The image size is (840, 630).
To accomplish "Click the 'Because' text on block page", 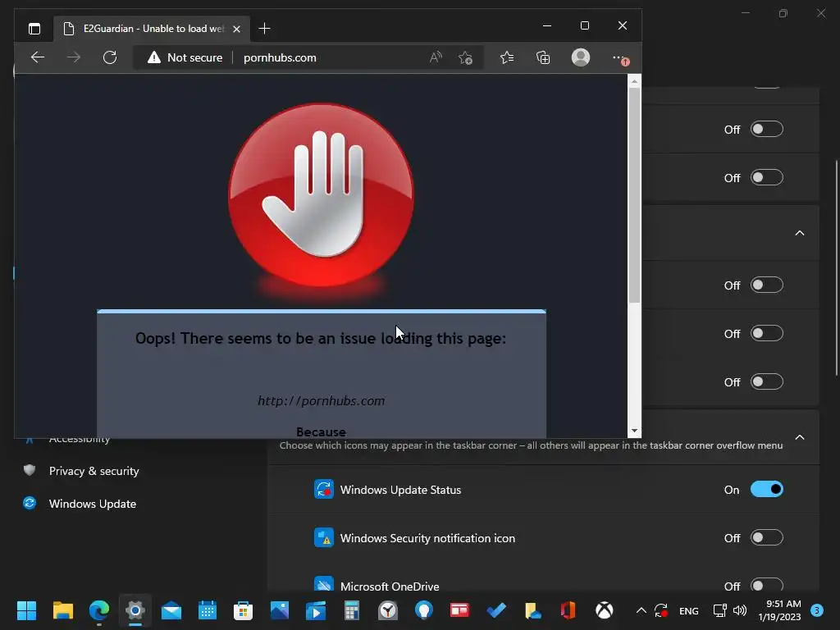I will point(321,431).
